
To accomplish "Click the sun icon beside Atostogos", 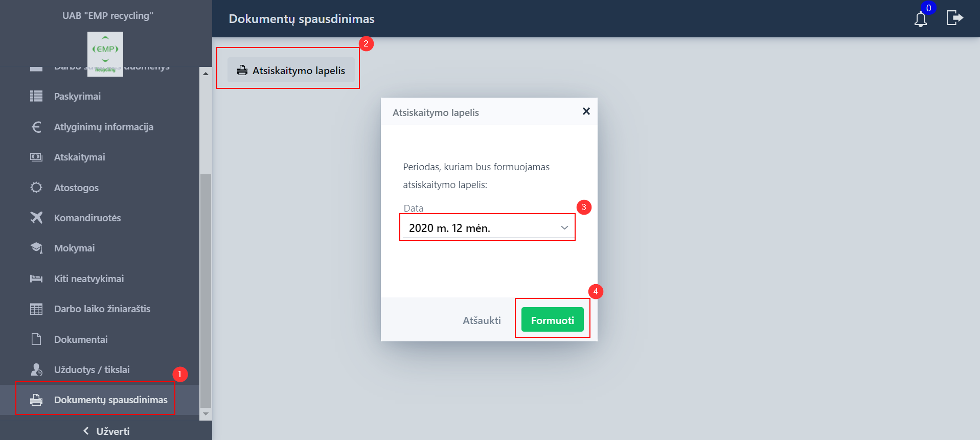I will pyautogui.click(x=36, y=188).
